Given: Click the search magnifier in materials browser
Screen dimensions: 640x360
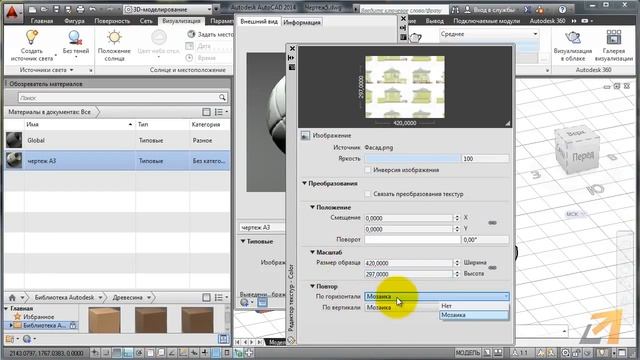Looking at the screenshot, I should pyautogui.click(x=222, y=97).
